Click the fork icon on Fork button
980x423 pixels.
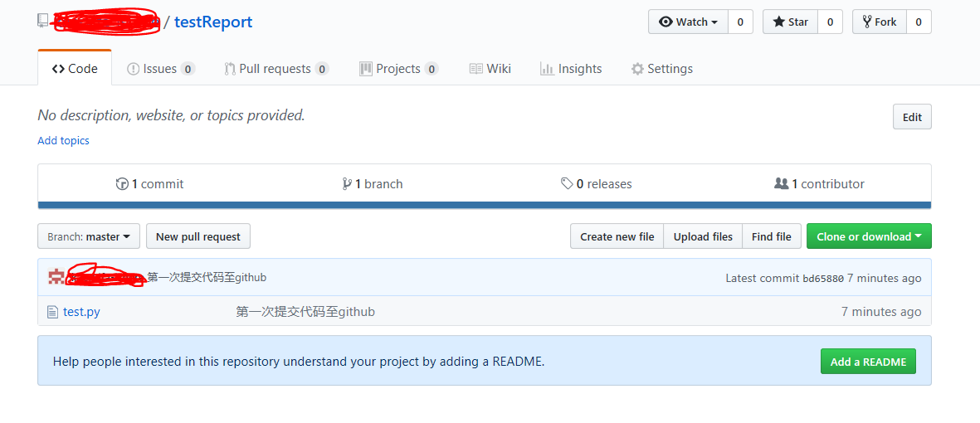tap(867, 22)
